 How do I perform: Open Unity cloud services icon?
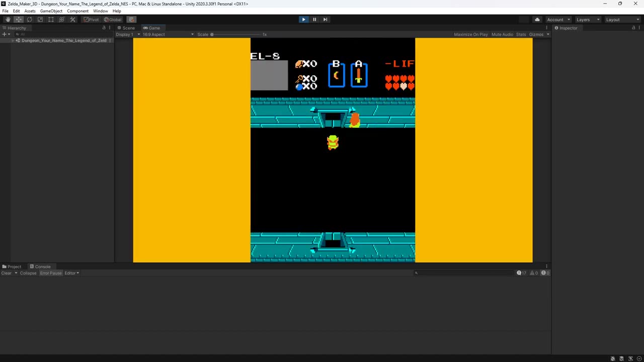pos(537,20)
